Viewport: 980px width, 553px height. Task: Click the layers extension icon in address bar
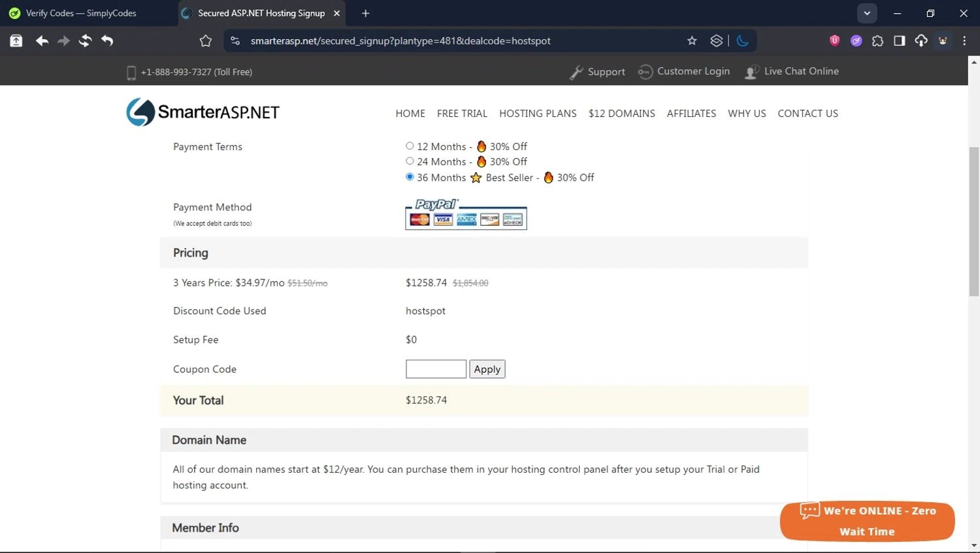pos(717,41)
